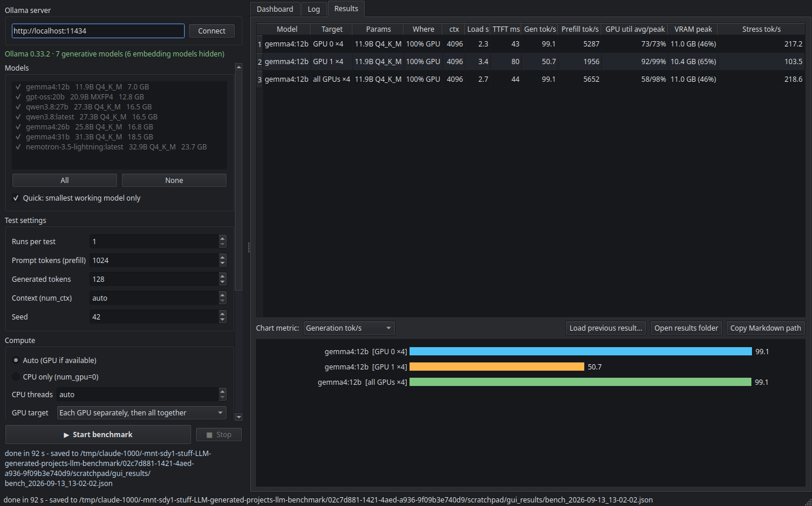812x506 pixels.
Task: Increase Prompt tokens (prefill) with the up arrow
Action: click(x=222, y=257)
